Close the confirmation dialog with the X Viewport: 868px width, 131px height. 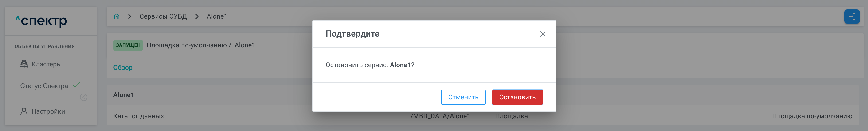click(x=543, y=34)
